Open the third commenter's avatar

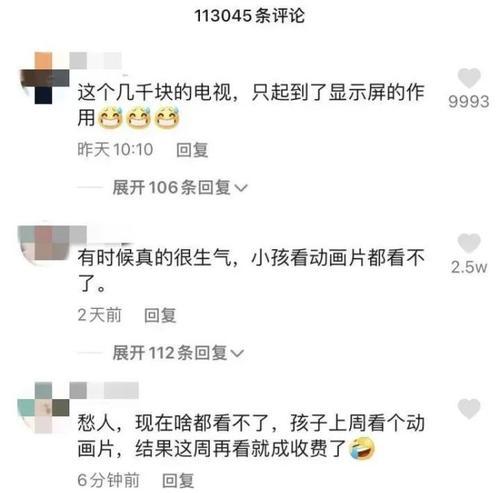point(43,408)
